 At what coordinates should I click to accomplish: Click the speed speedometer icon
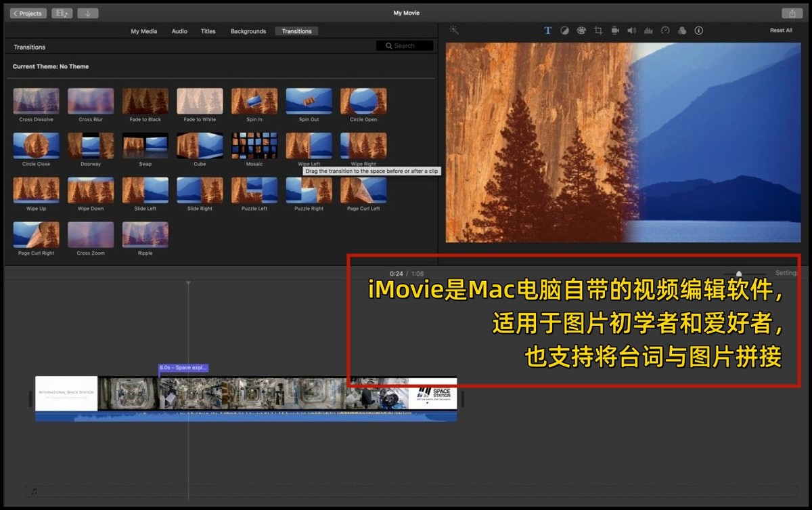tap(665, 30)
